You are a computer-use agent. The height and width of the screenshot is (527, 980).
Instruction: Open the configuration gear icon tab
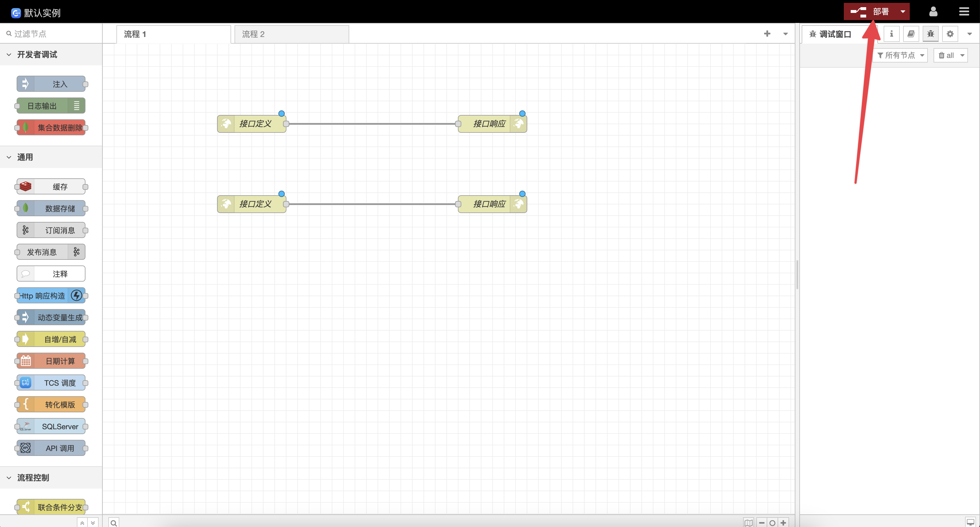(950, 34)
